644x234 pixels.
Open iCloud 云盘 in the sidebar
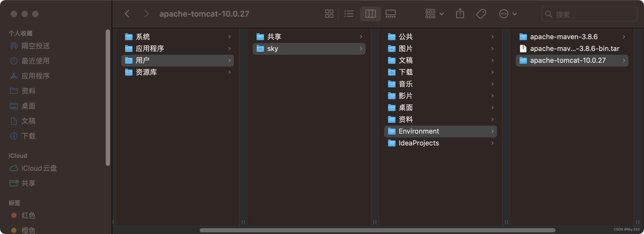tap(39, 168)
